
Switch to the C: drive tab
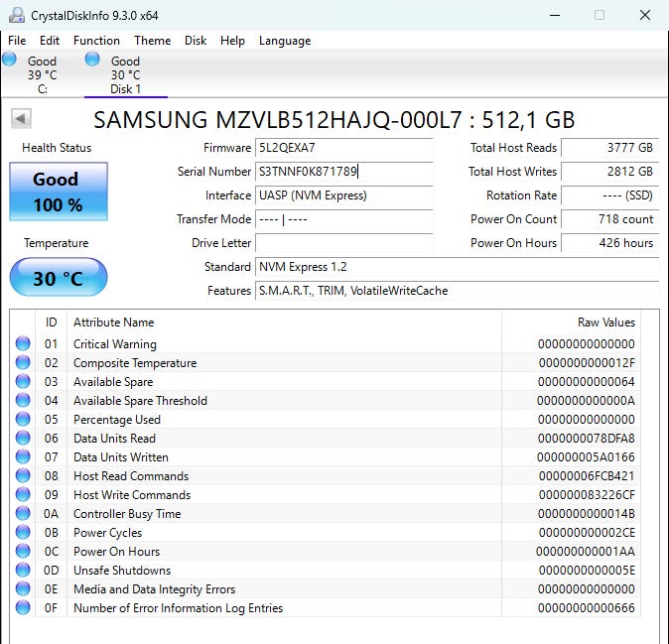(42, 74)
